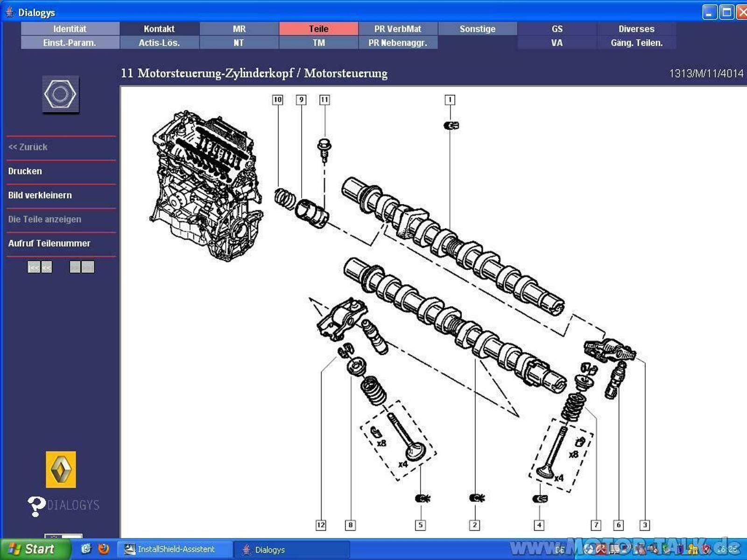Select the NT tab
The image size is (747, 560).
[x=239, y=42]
